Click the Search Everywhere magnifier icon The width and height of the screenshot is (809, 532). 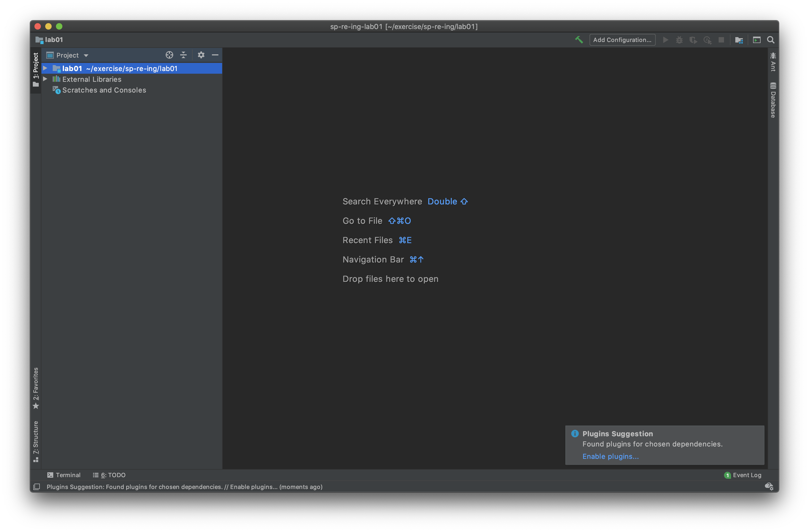tap(771, 40)
